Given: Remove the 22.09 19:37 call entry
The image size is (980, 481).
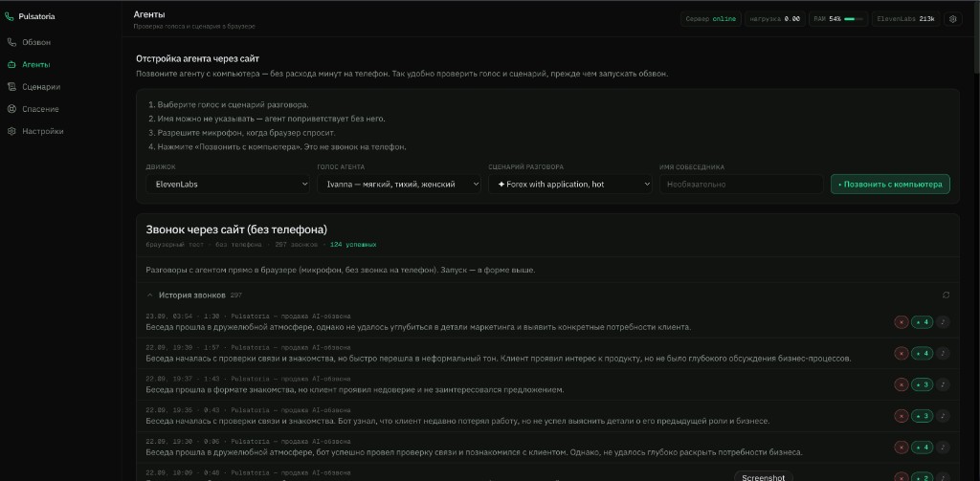Looking at the screenshot, I should (x=902, y=384).
